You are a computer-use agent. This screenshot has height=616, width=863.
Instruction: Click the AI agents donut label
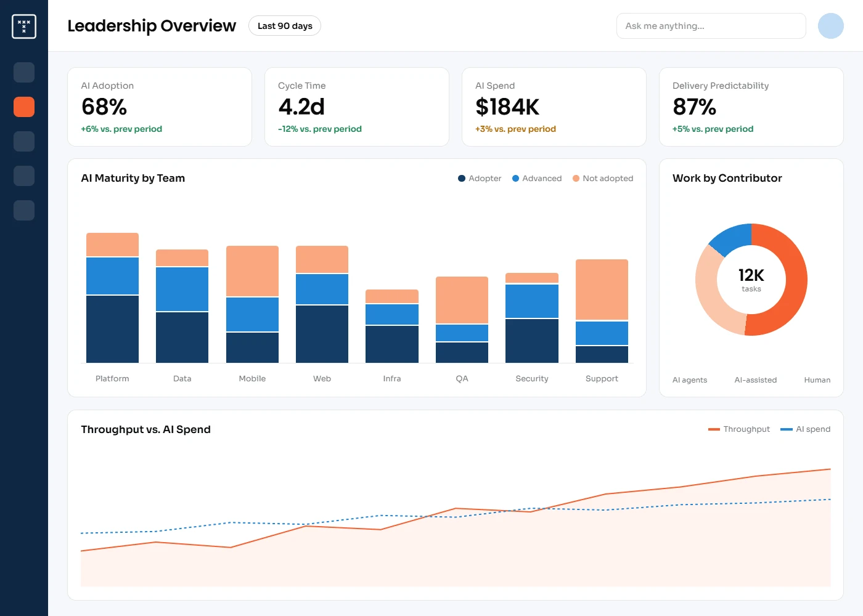click(690, 380)
